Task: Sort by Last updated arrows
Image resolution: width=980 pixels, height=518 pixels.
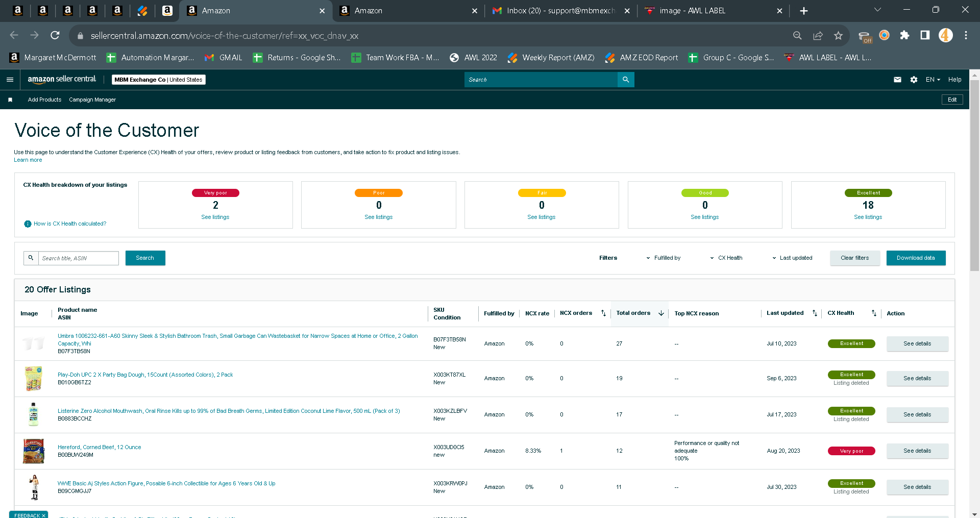Action: (815, 313)
